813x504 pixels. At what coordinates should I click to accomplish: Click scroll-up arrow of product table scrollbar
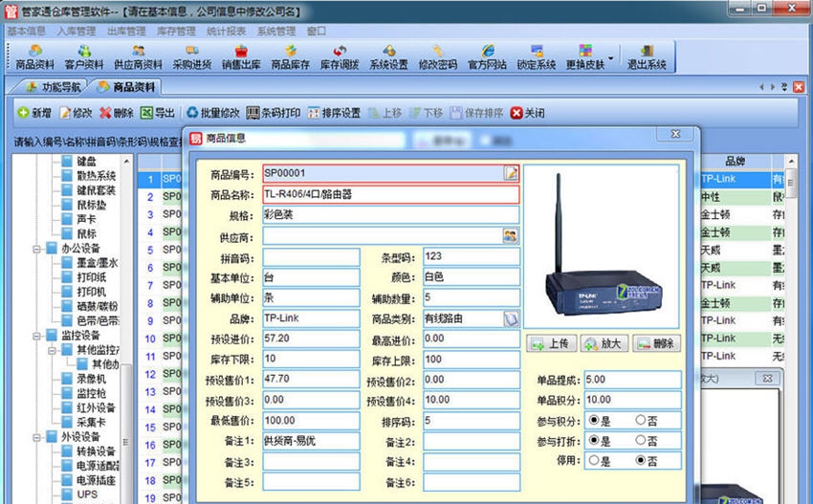point(791,162)
